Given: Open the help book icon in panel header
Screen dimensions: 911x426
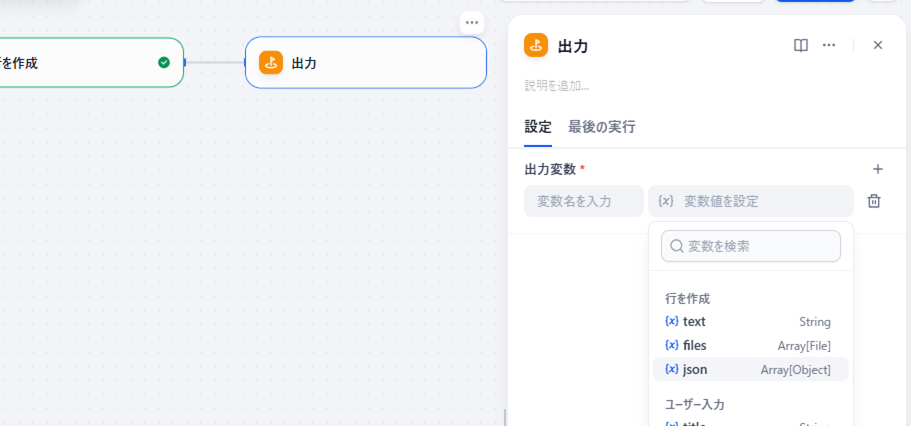Looking at the screenshot, I should coord(800,45).
